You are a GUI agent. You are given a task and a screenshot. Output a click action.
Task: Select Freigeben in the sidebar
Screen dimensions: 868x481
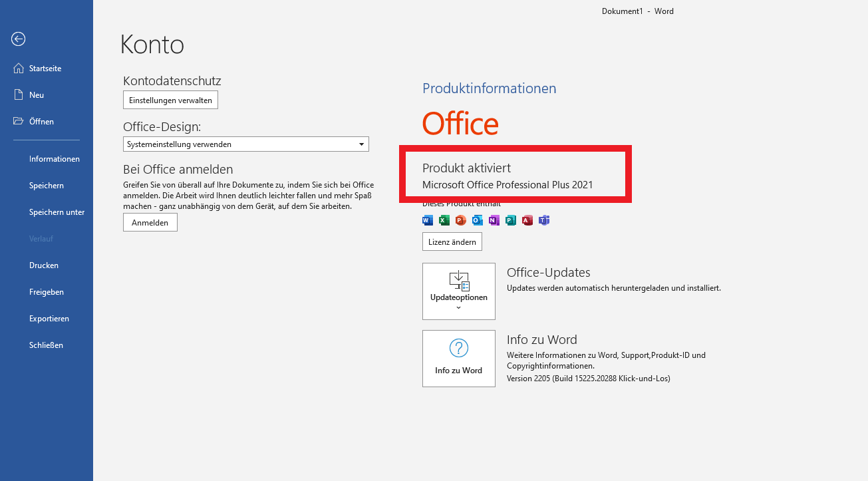(46, 292)
